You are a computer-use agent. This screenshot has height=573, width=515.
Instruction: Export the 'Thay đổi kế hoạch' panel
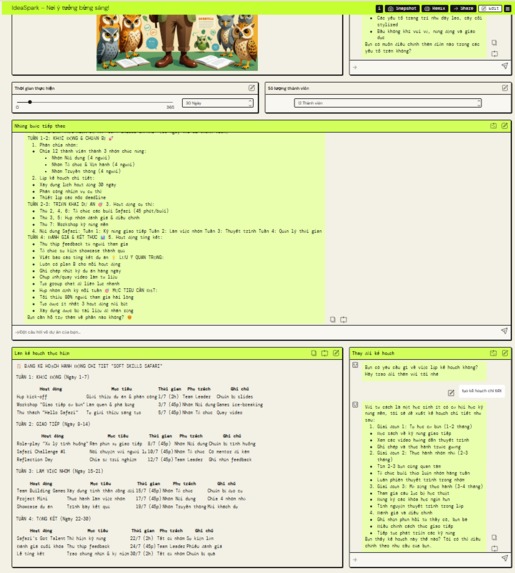(493, 353)
